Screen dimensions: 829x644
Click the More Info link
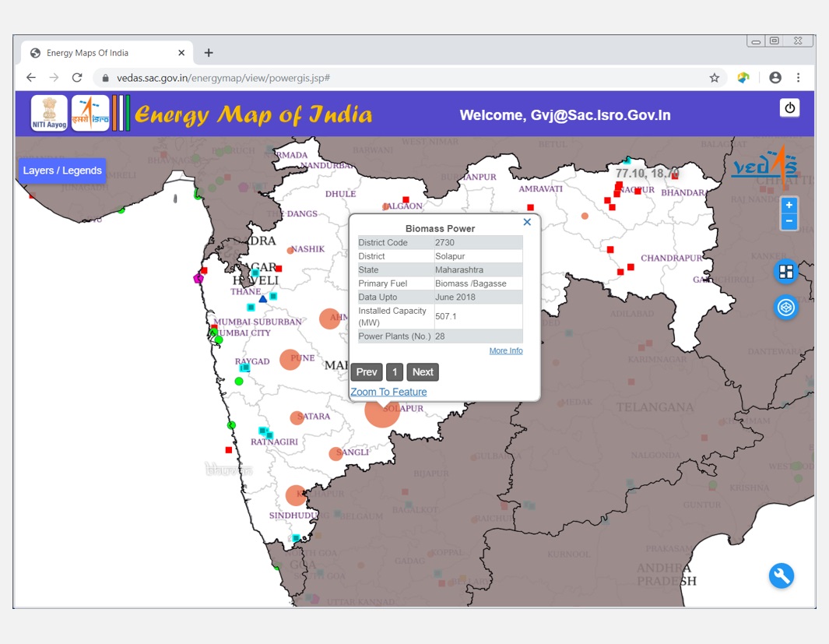pyautogui.click(x=506, y=350)
